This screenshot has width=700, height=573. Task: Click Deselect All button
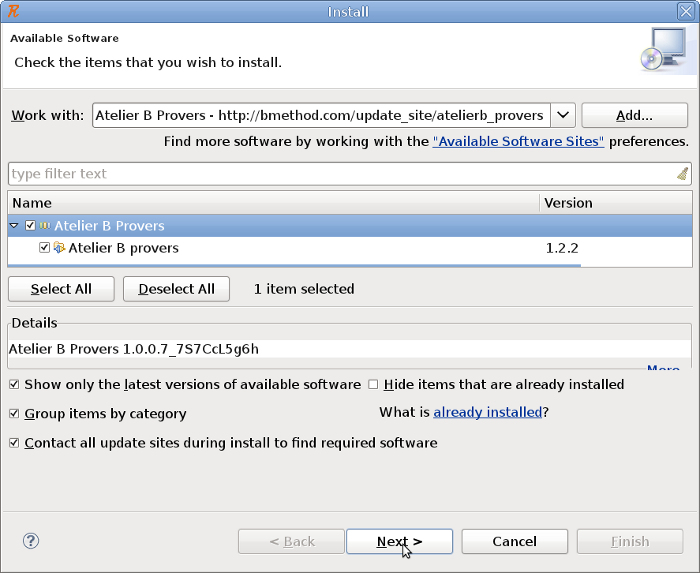pos(176,289)
